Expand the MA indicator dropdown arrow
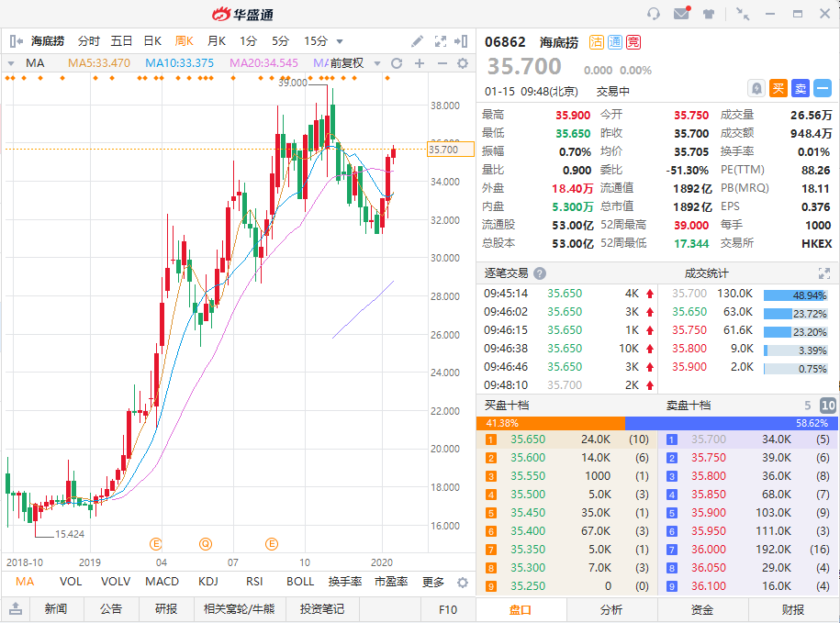840x623 pixels. [11, 63]
